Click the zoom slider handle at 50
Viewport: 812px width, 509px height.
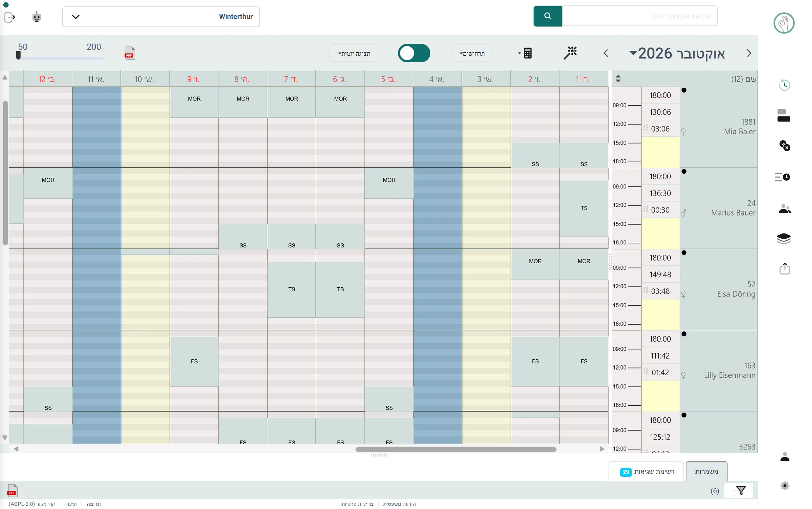[x=18, y=55]
